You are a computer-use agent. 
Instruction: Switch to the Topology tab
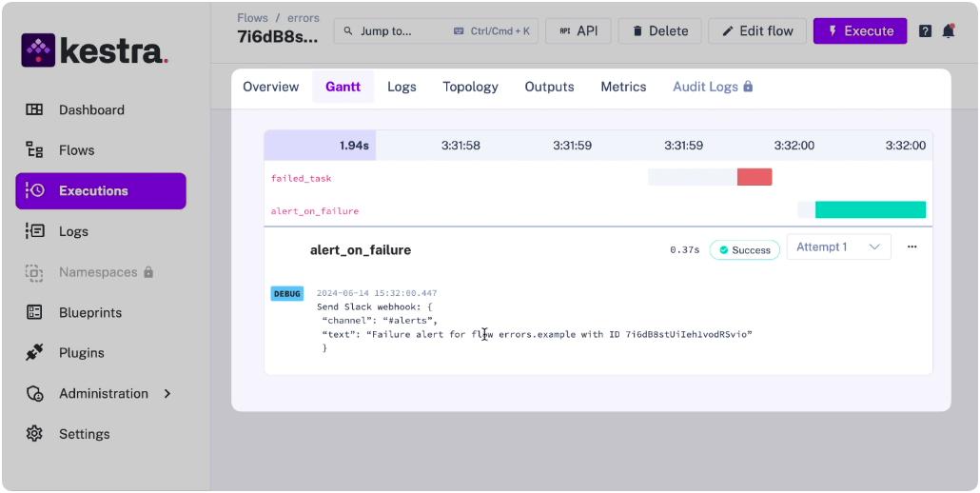[x=470, y=87]
